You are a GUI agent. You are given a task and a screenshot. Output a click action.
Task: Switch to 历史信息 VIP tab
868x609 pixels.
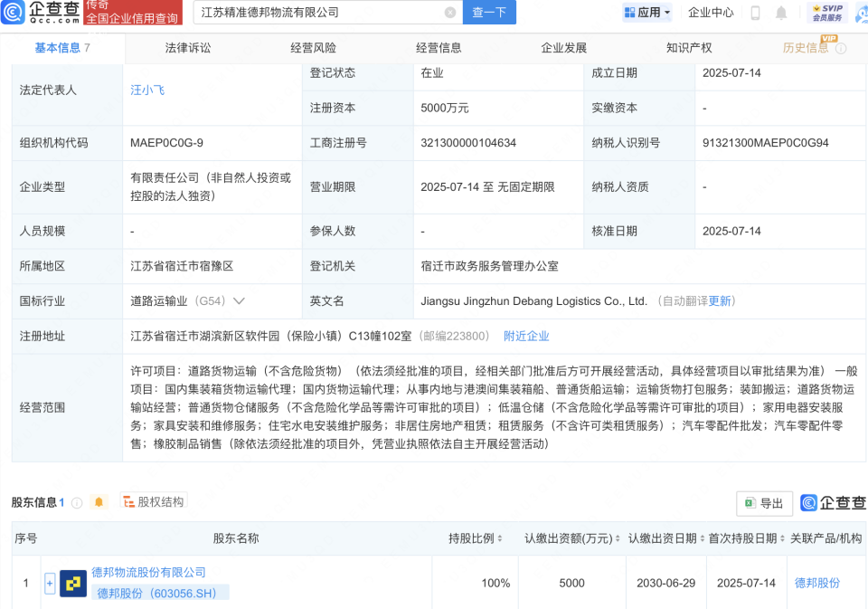806,48
